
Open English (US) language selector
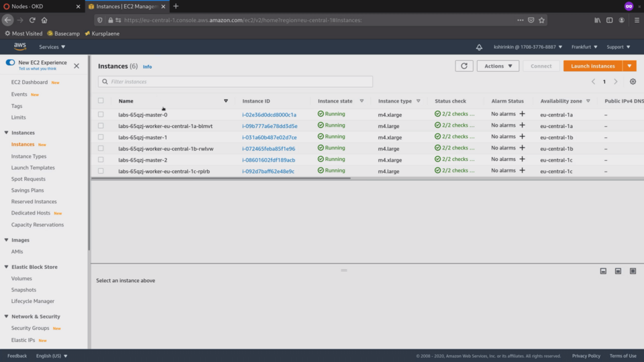(x=52, y=356)
